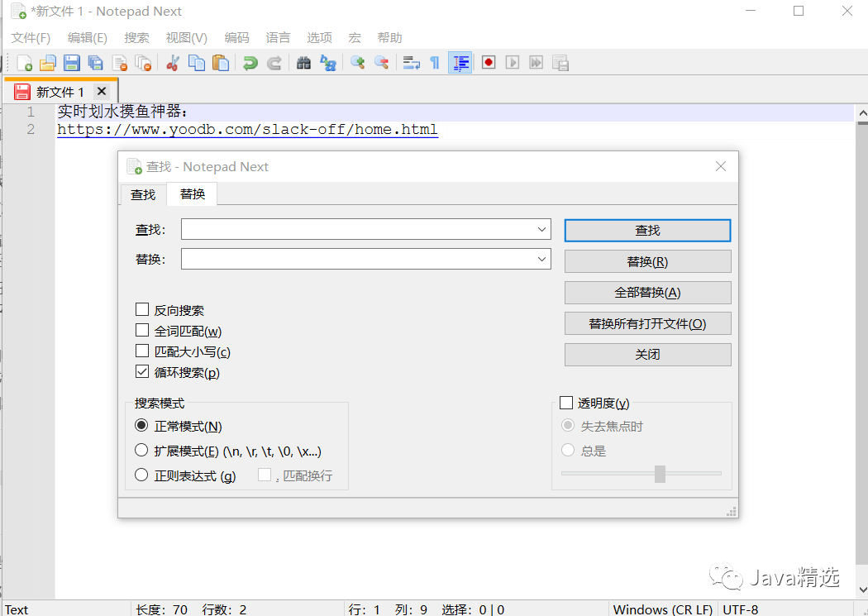This screenshot has height=616, width=868.
Task: Expand the 查找 field history dropdown
Action: 541,230
